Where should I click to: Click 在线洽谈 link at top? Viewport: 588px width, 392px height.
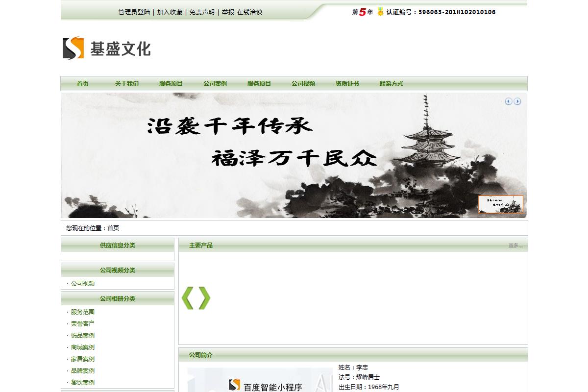[249, 12]
